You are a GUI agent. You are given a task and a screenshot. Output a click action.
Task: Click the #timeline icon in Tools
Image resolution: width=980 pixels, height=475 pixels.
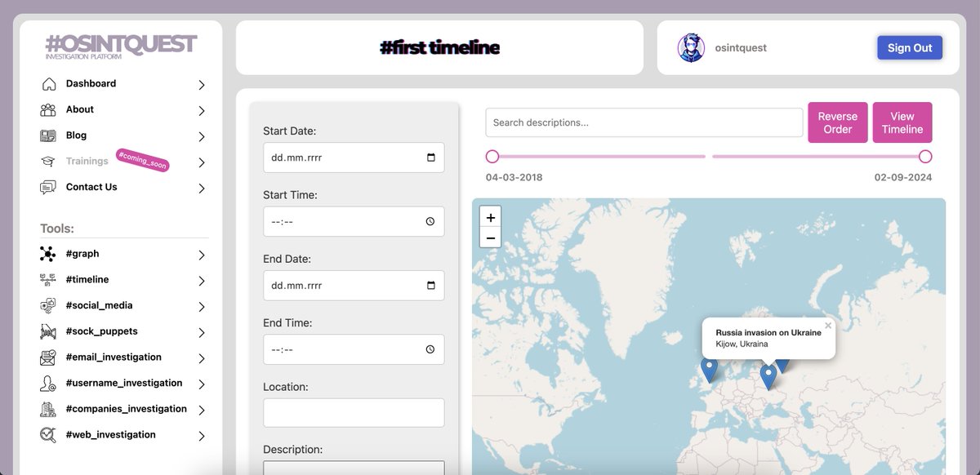(x=48, y=279)
